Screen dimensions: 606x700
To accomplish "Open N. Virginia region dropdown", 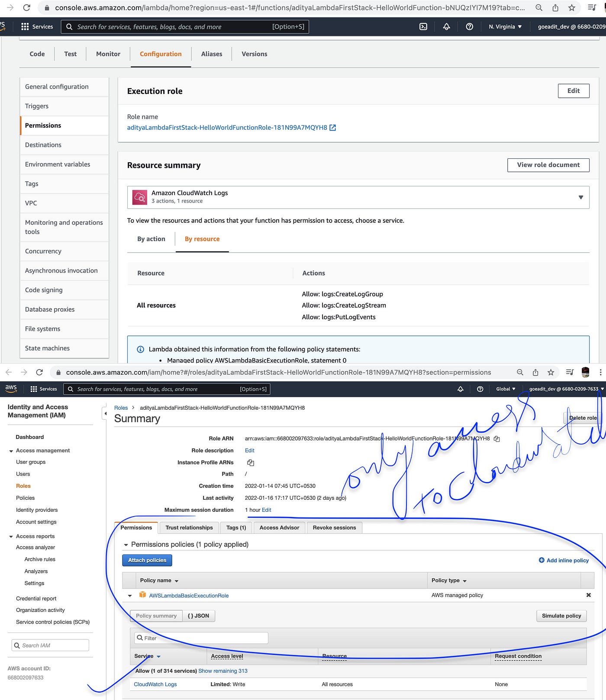I will point(505,26).
